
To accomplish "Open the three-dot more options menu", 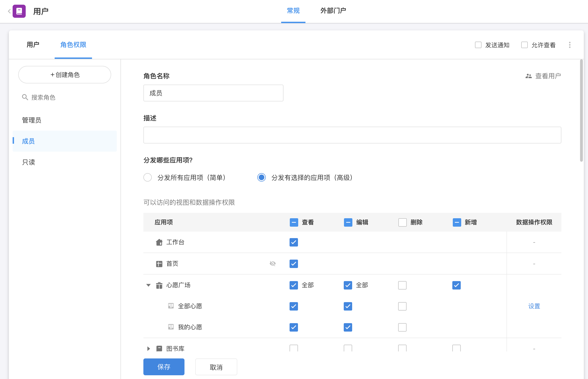I will coord(570,45).
